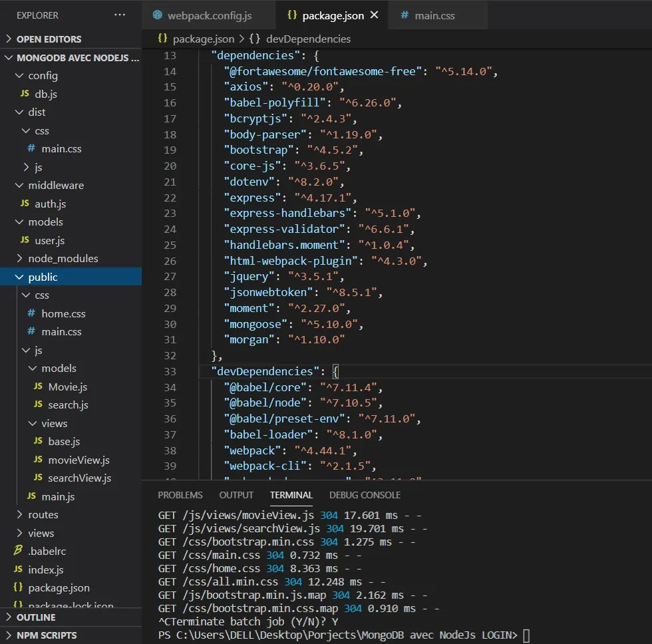
Task: Open the main.css editor tab
Action: click(x=434, y=15)
